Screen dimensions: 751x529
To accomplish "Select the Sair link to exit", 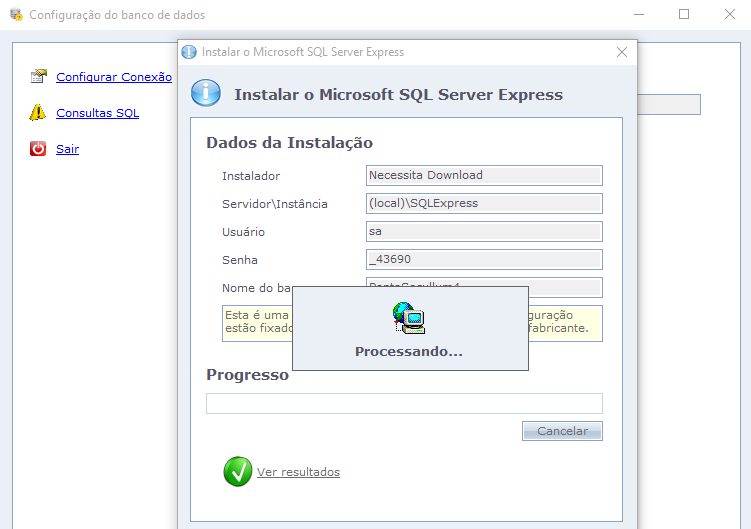I will [67, 149].
